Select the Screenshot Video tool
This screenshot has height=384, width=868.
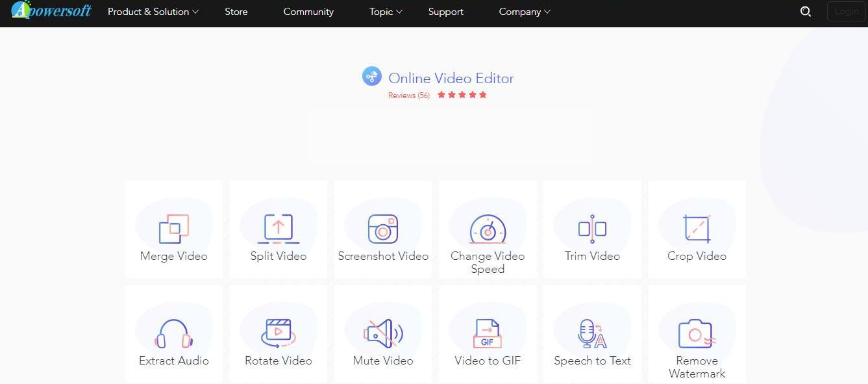383,229
